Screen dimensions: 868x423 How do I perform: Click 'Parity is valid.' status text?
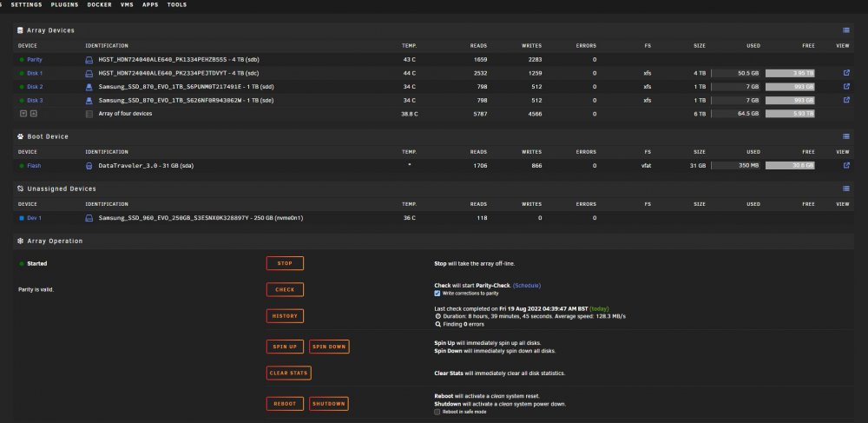click(36, 289)
